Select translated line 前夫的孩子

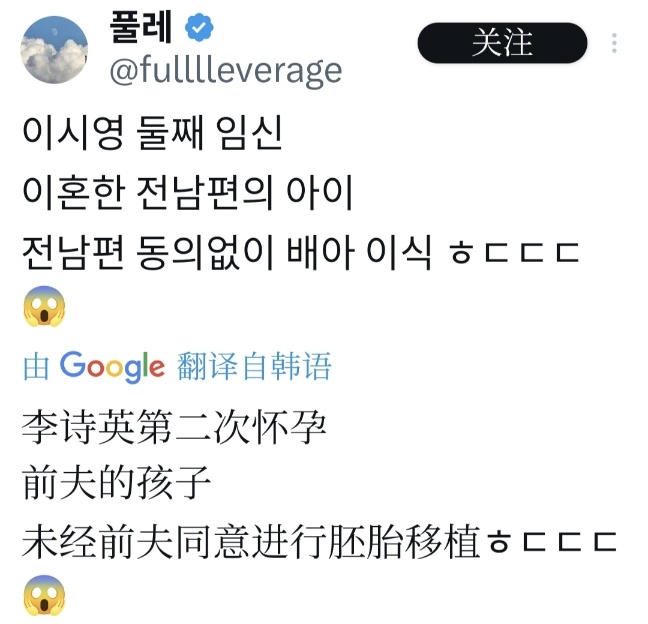[117, 483]
